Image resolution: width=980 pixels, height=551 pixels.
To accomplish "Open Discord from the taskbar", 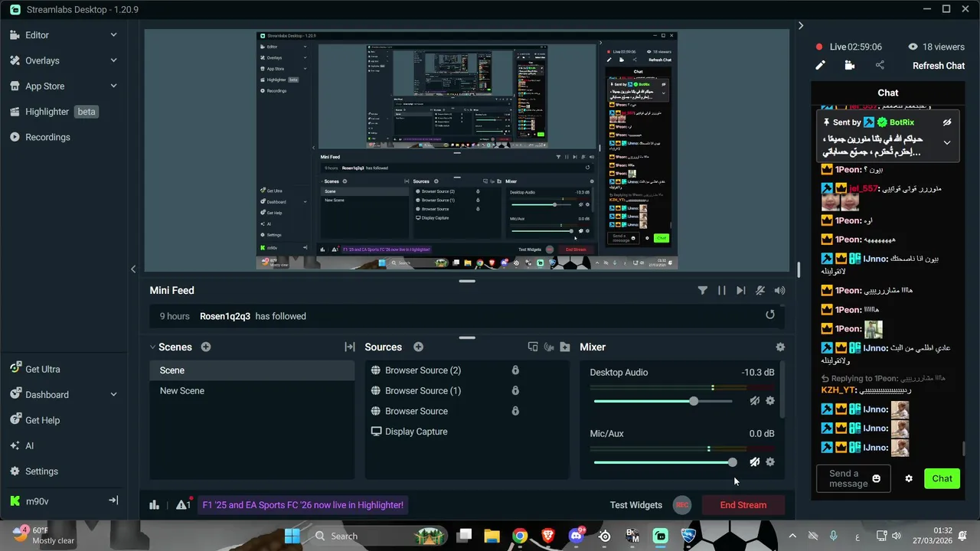I will point(577,536).
